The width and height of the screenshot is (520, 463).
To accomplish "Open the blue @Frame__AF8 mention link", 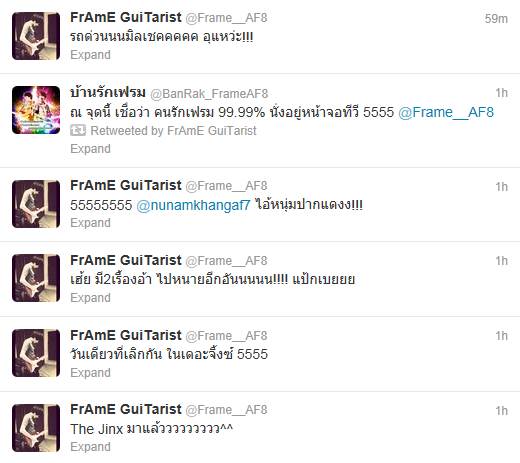I will pos(446,113).
